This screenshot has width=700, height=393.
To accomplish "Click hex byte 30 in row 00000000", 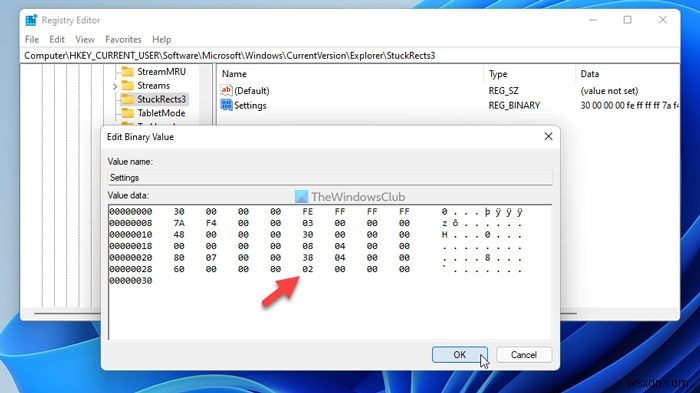I will tap(179, 212).
